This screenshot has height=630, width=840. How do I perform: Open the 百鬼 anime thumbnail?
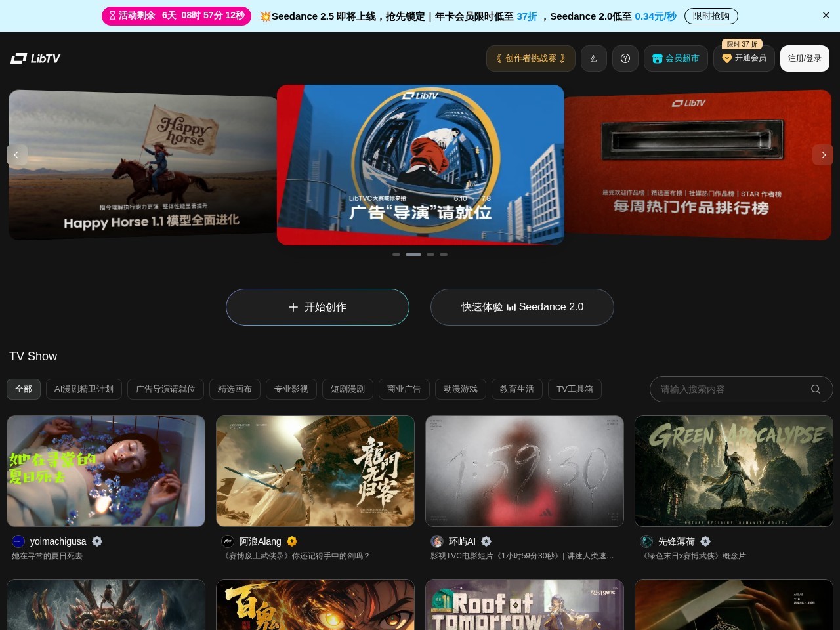coord(315,604)
